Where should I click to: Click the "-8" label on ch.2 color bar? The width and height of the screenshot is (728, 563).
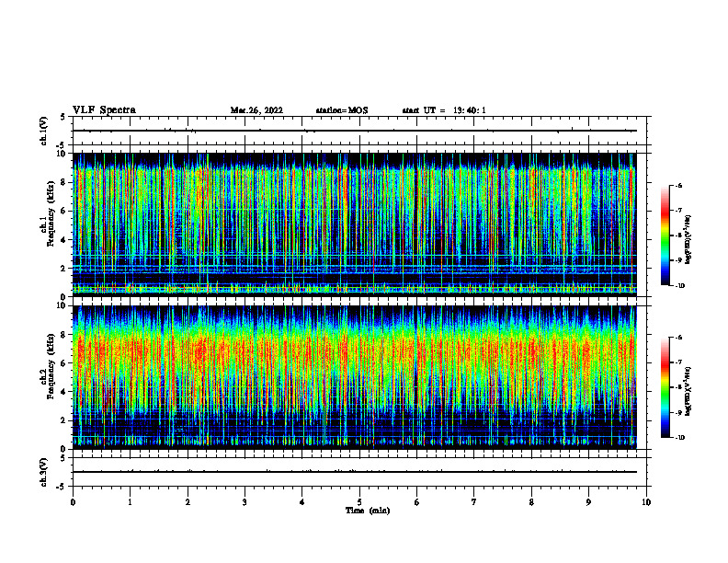(678, 387)
